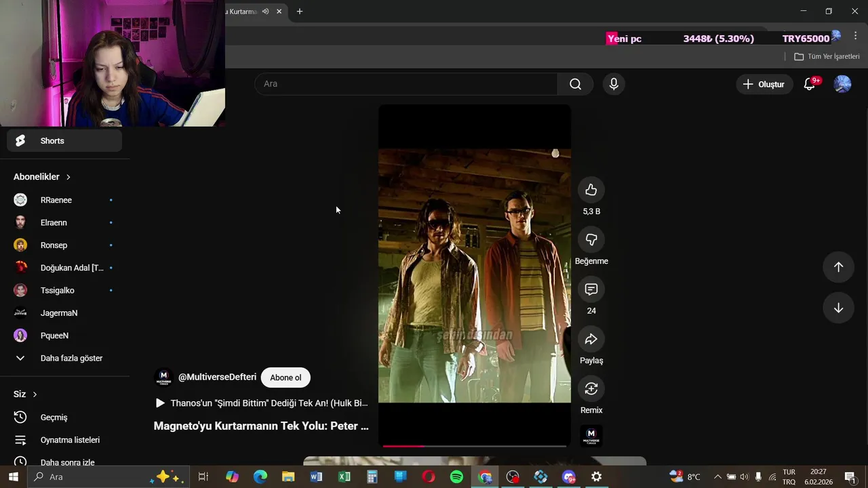Image resolution: width=868 pixels, height=488 pixels.
Task: Open Elraenn subscription
Action: tap(64, 222)
